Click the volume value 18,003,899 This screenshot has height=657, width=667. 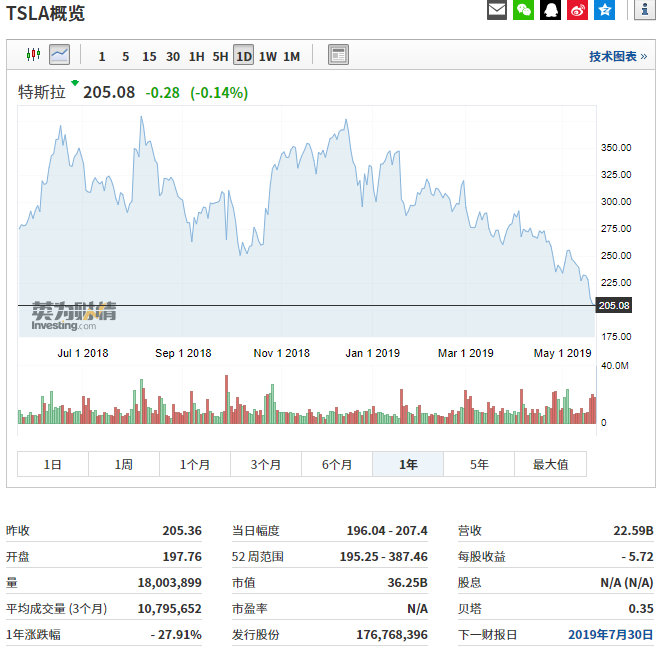click(169, 583)
